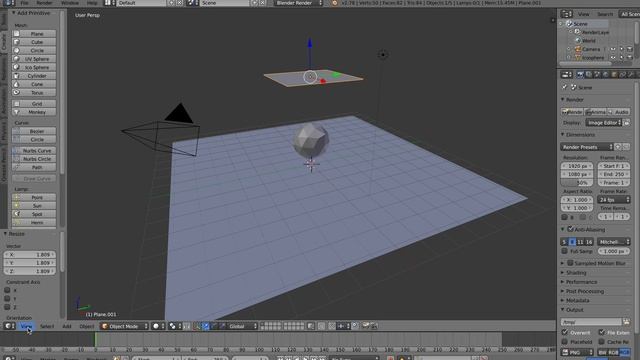Open viewport shading mode selector
Screen dimensions: 640x360
[158, 326]
